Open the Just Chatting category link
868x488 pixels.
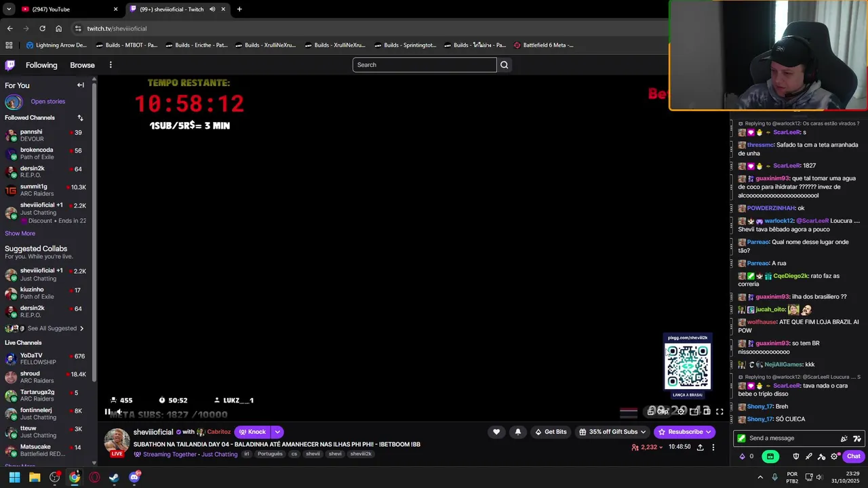219,454
